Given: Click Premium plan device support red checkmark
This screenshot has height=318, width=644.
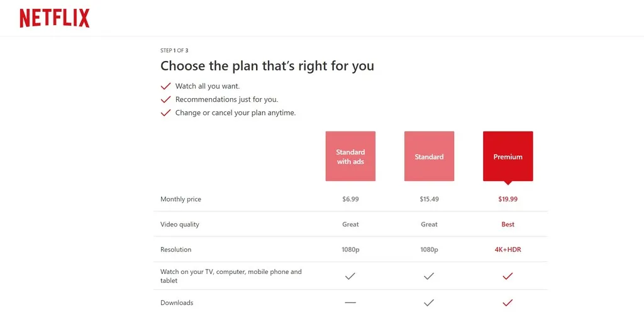Looking at the screenshot, I should [x=508, y=276].
